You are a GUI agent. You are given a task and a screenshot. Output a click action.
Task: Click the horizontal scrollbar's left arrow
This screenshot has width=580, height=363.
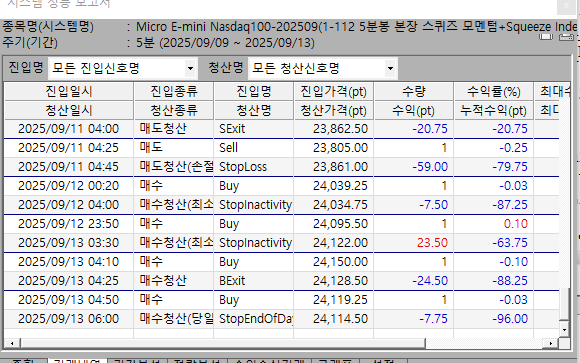pos(12,343)
